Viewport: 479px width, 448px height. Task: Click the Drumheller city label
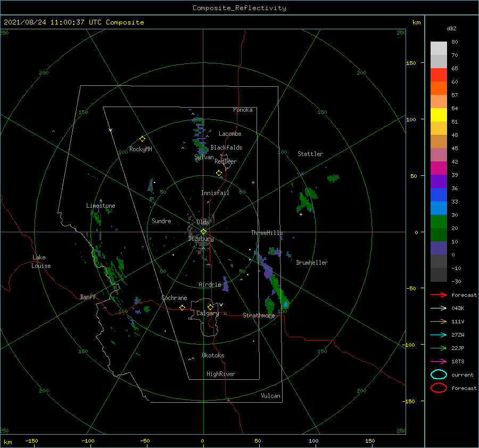click(x=312, y=263)
